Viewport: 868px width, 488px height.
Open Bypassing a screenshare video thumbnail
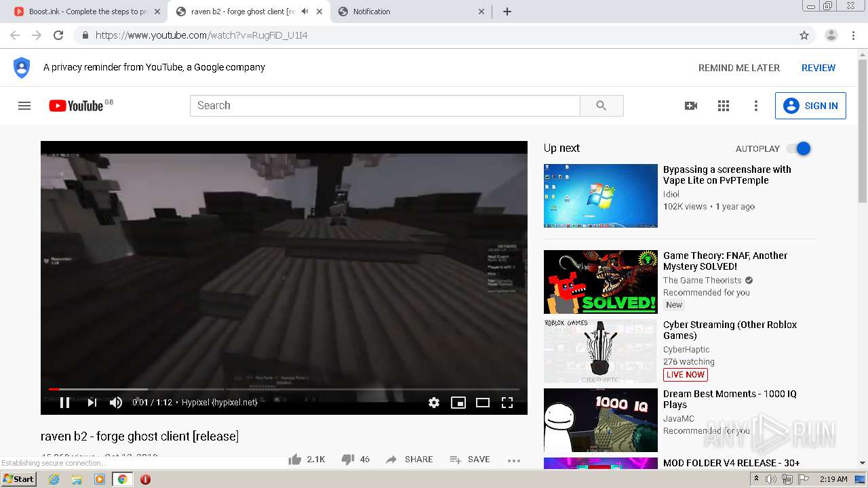tap(601, 196)
